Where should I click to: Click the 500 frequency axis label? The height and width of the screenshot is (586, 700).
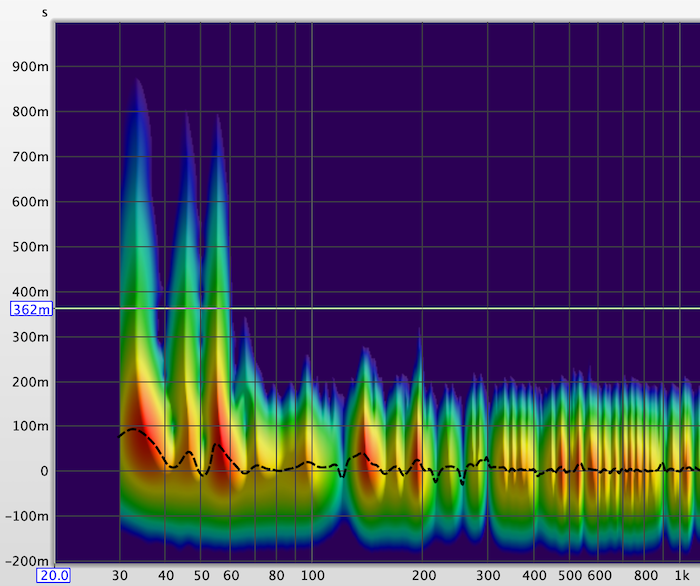pyautogui.click(x=570, y=575)
